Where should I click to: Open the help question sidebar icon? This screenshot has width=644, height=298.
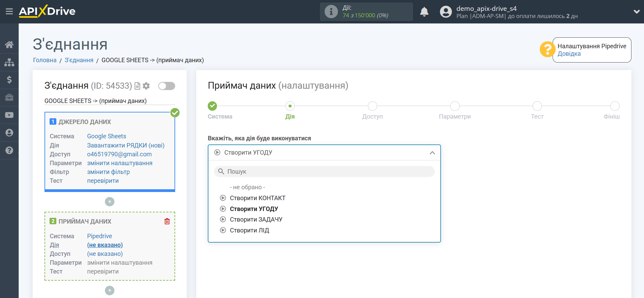(9, 151)
